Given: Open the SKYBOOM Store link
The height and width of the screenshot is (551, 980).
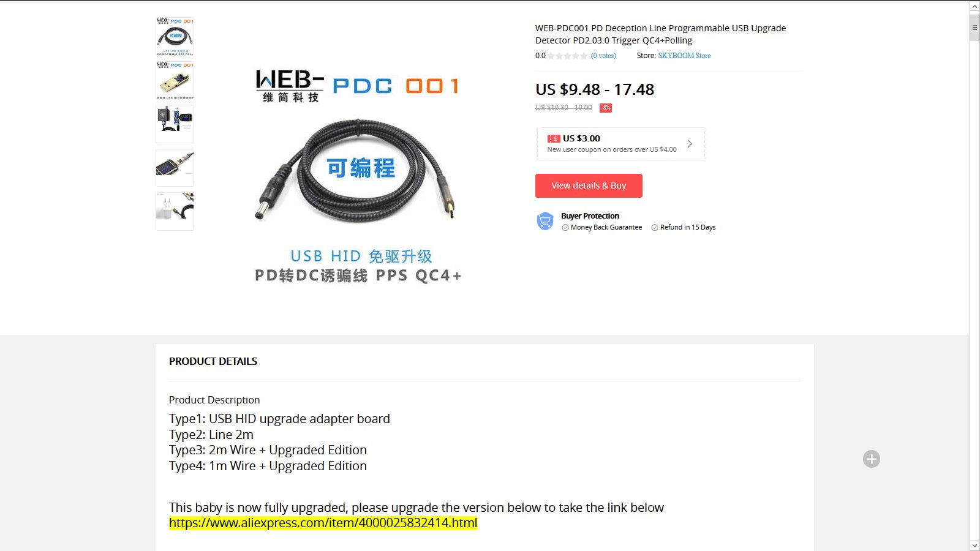Looking at the screenshot, I should [x=684, y=56].
